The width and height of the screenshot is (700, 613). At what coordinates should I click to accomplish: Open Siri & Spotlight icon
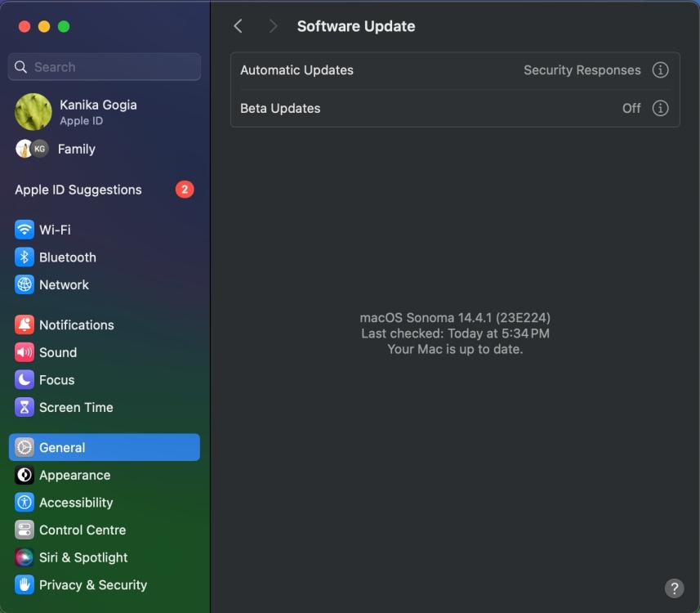tap(25, 557)
